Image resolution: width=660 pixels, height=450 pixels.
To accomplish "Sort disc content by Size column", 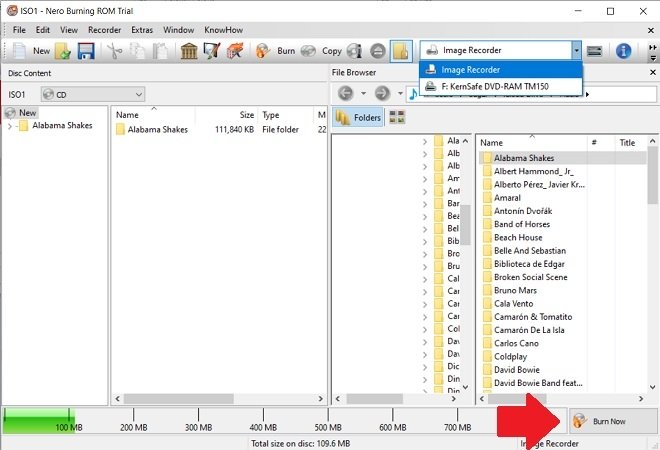I will pos(226,114).
